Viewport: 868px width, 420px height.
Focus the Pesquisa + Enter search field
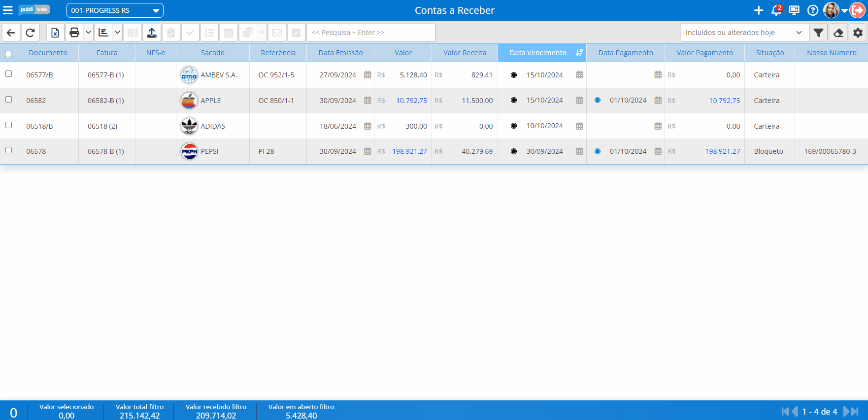point(371,33)
